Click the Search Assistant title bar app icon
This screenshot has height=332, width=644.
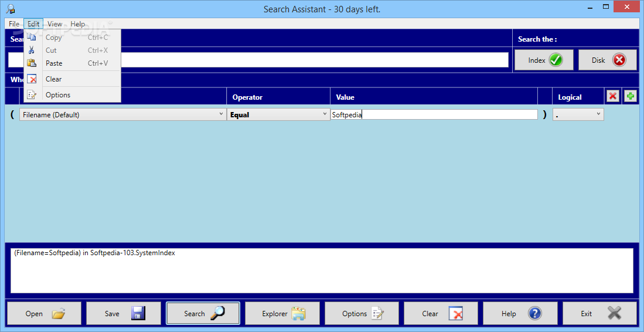[x=11, y=9]
